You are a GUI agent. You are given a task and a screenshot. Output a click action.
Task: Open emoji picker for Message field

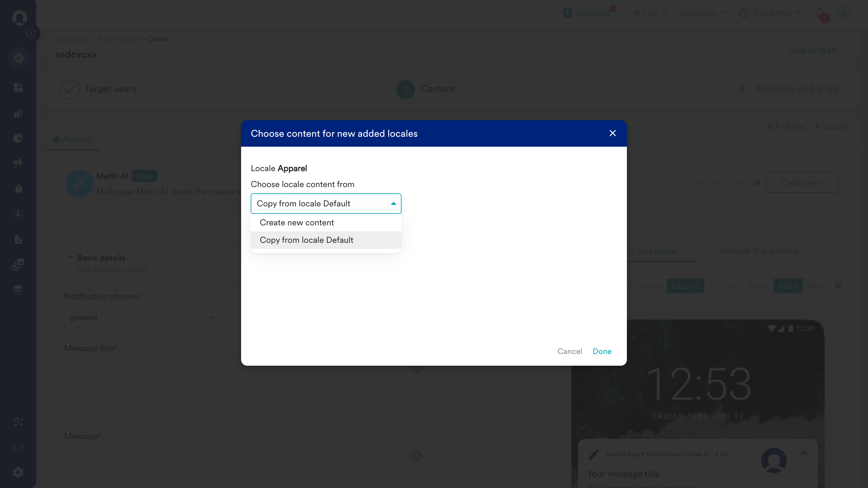click(417, 456)
